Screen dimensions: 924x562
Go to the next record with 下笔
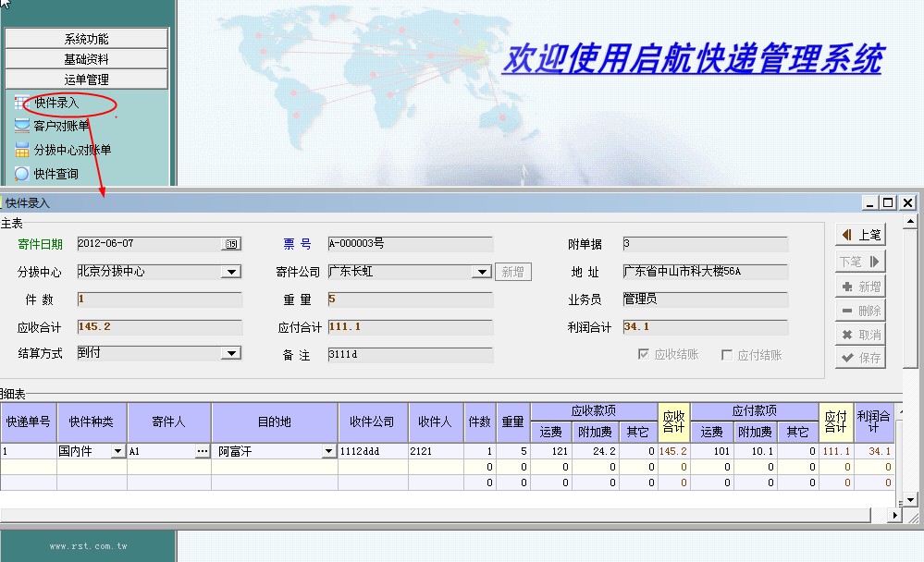tap(860, 261)
